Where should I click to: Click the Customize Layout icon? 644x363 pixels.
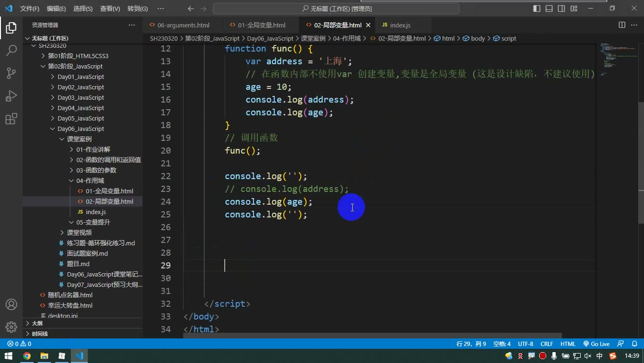tap(574, 9)
